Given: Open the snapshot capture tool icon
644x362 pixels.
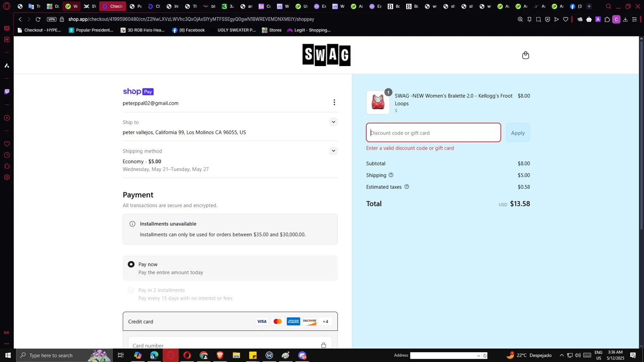Looking at the screenshot, I should tap(538, 19).
